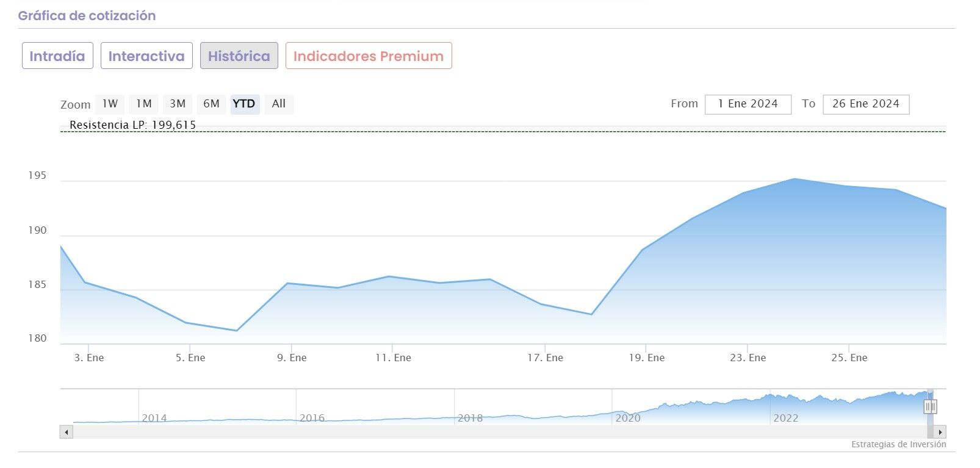
Task: Click the navigator scrollbar track
Action: click(488, 432)
